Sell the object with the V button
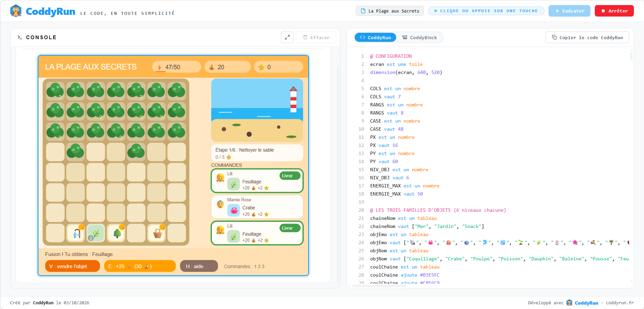Viewport: 644px width, 309px height. click(72, 266)
